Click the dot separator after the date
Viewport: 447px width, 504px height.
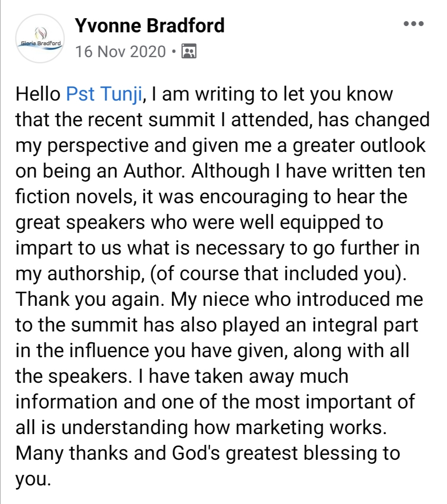(173, 52)
